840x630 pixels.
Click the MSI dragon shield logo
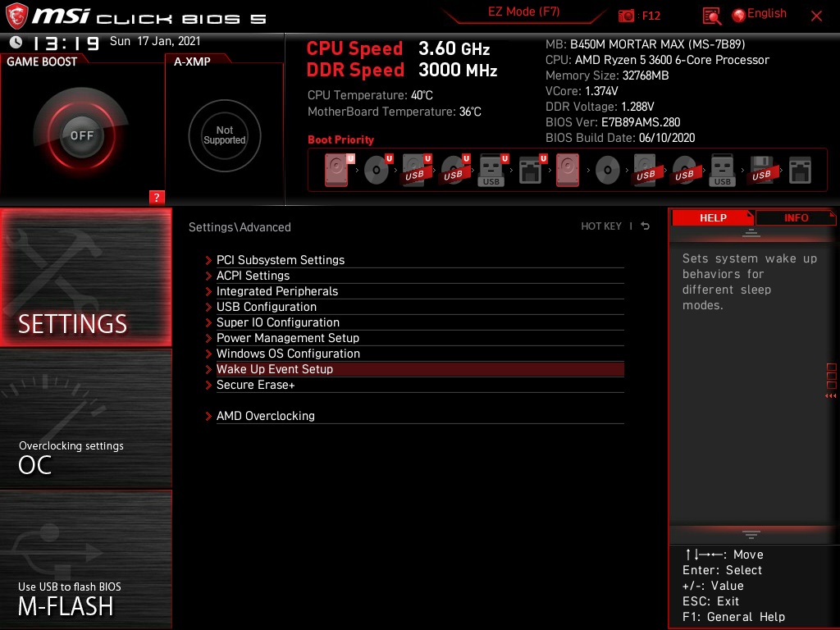point(16,16)
